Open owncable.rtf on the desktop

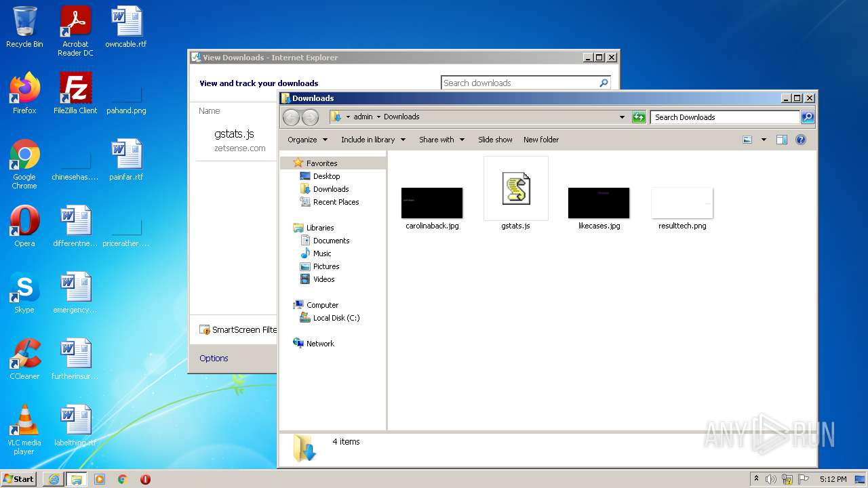click(126, 28)
